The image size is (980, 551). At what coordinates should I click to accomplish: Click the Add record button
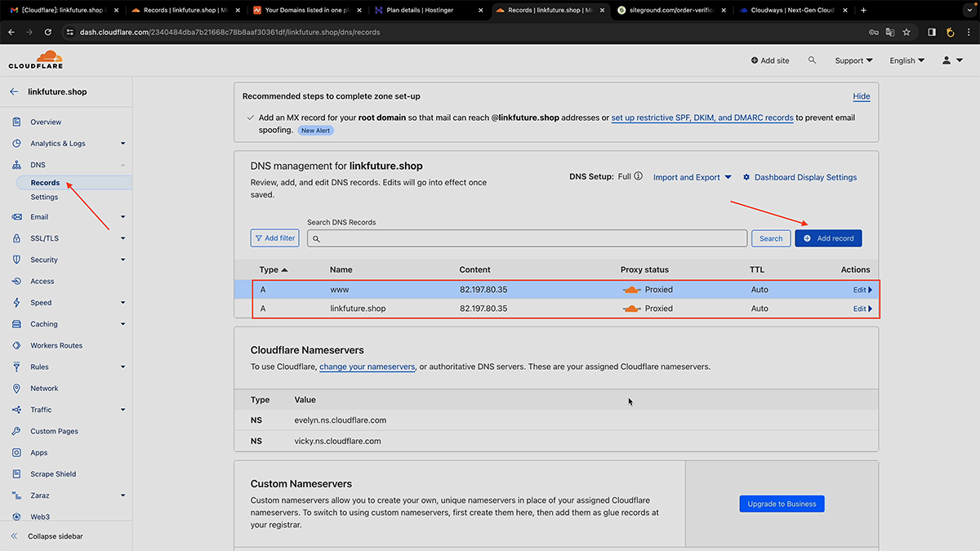(x=828, y=238)
